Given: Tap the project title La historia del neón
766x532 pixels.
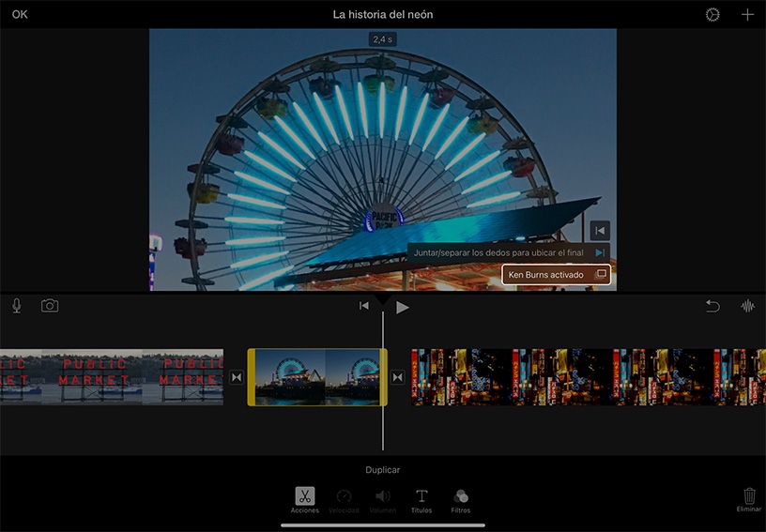Looking at the screenshot, I should click(382, 15).
